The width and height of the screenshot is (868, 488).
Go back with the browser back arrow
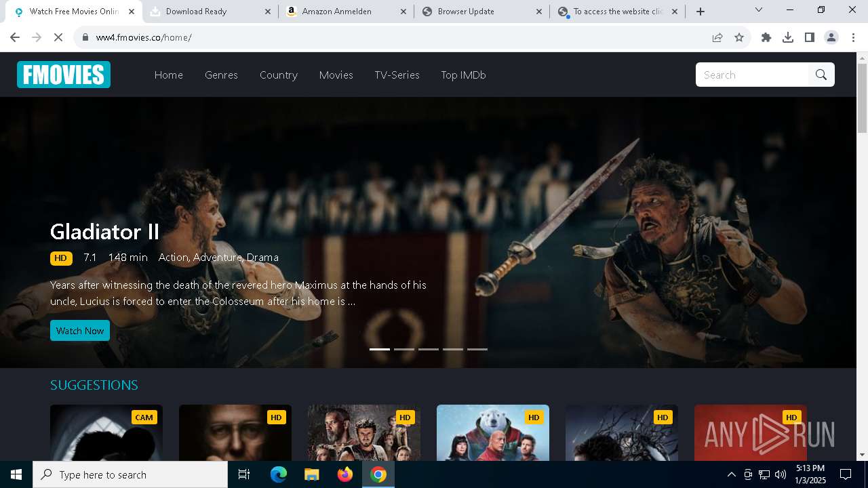(15, 37)
